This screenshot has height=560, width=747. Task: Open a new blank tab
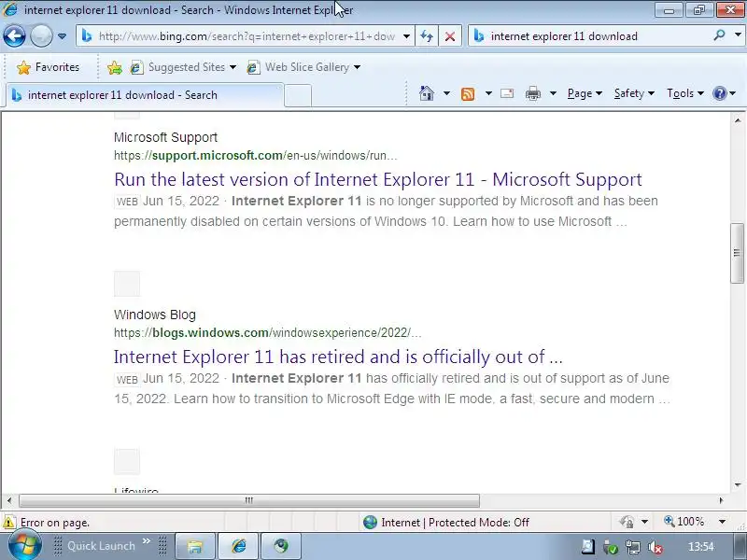click(x=298, y=95)
